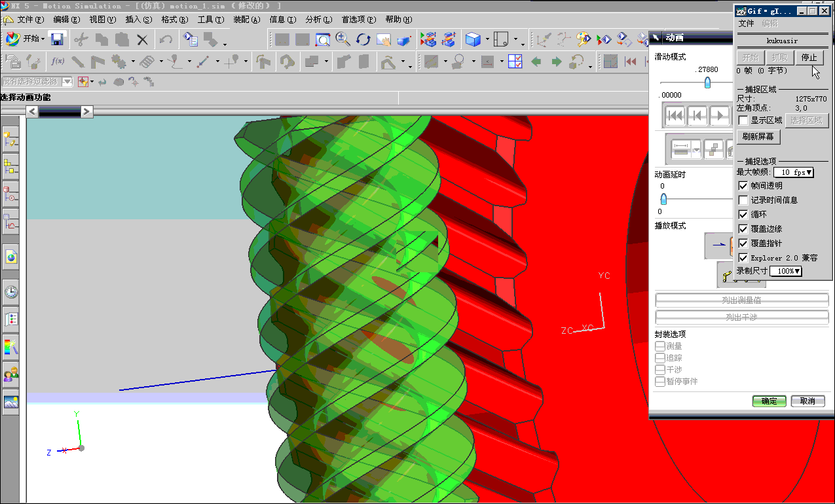Click the checkmark grid icon in motion toolbar

[515, 62]
